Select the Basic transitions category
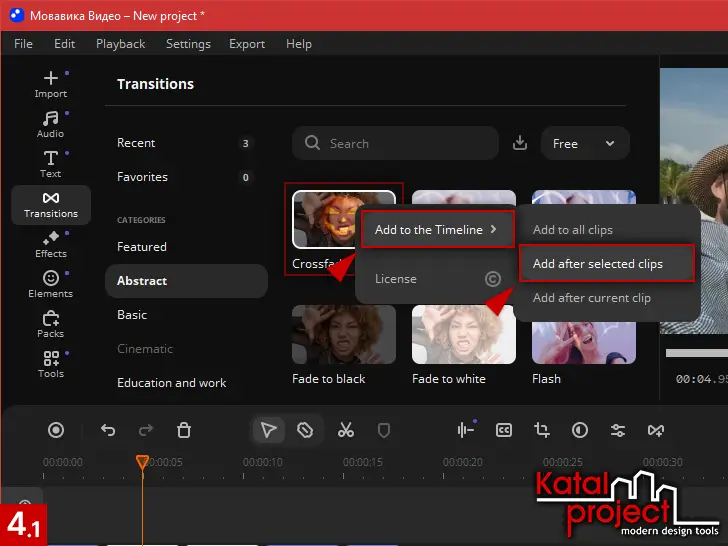Image resolution: width=728 pixels, height=546 pixels. coord(132,315)
